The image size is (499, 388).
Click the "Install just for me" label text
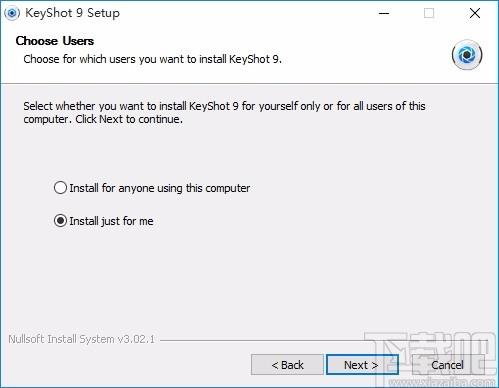click(111, 221)
